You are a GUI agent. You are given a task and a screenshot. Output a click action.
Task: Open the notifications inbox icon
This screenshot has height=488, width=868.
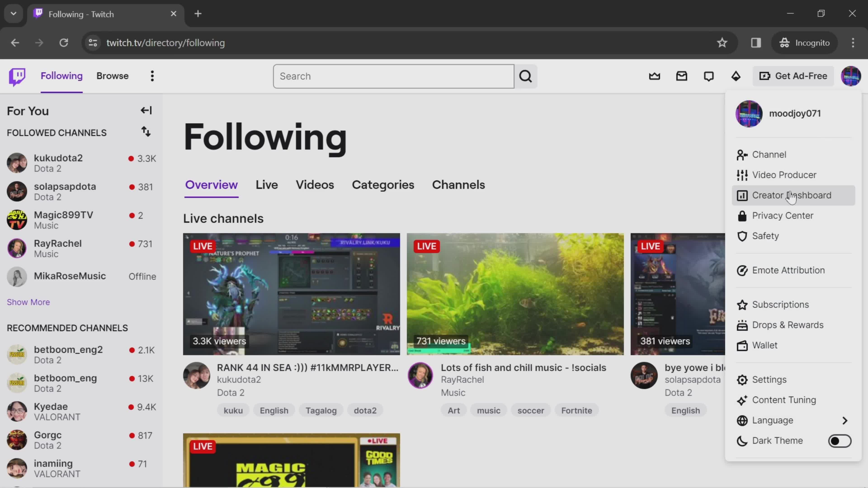pyautogui.click(x=682, y=76)
